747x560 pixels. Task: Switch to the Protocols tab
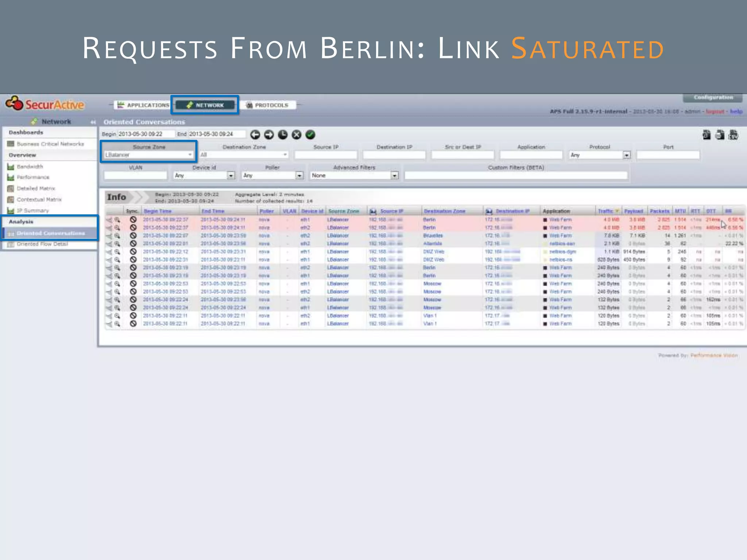tap(268, 105)
